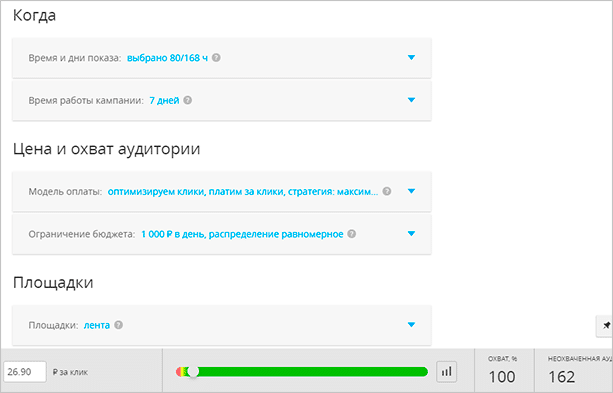This screenshot has height=393, width=613.
Task: Click the Площадки section heading
Action: pos(53,282)
